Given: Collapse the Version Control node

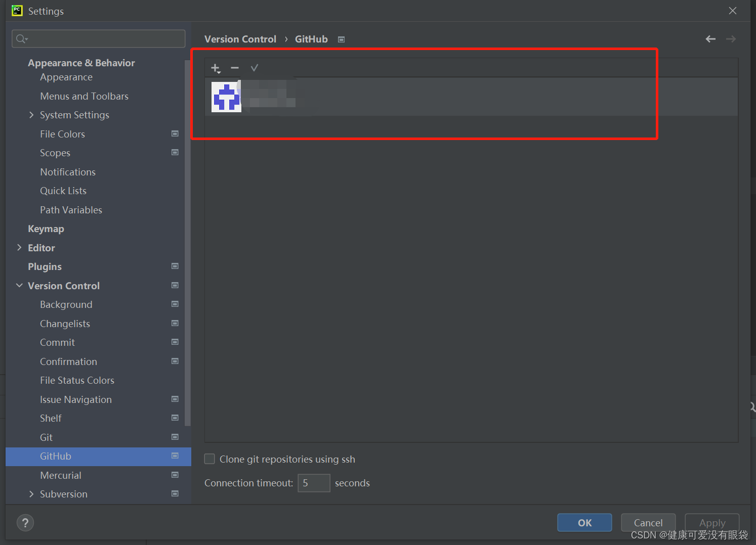Looking at the screenshot, I should (19, 285).
